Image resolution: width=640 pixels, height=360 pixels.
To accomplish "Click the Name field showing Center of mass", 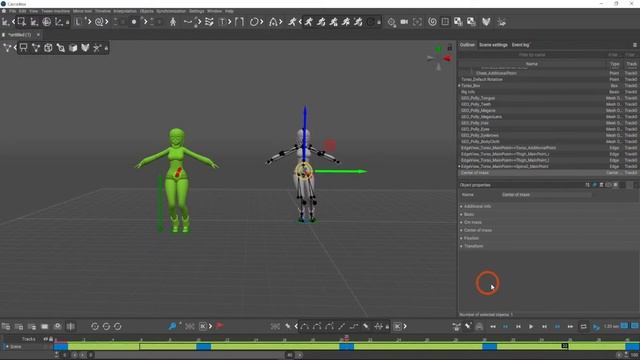I will point(546,195).
